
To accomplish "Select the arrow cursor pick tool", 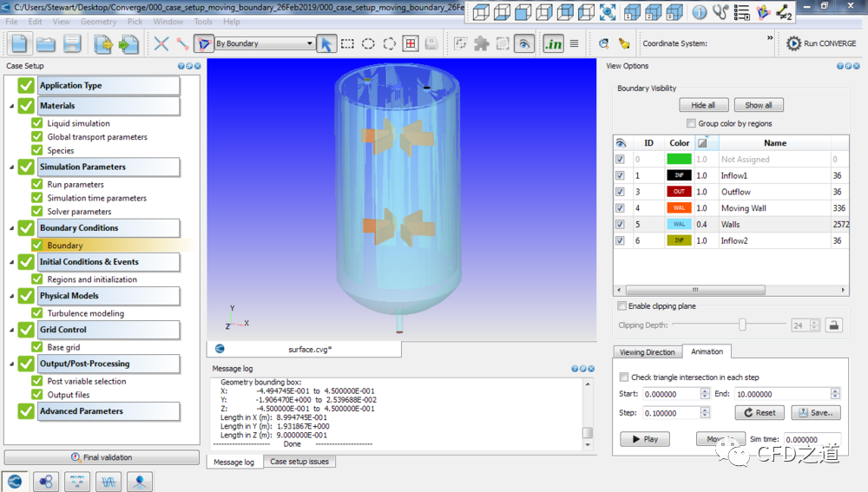I will pos(325,43).
